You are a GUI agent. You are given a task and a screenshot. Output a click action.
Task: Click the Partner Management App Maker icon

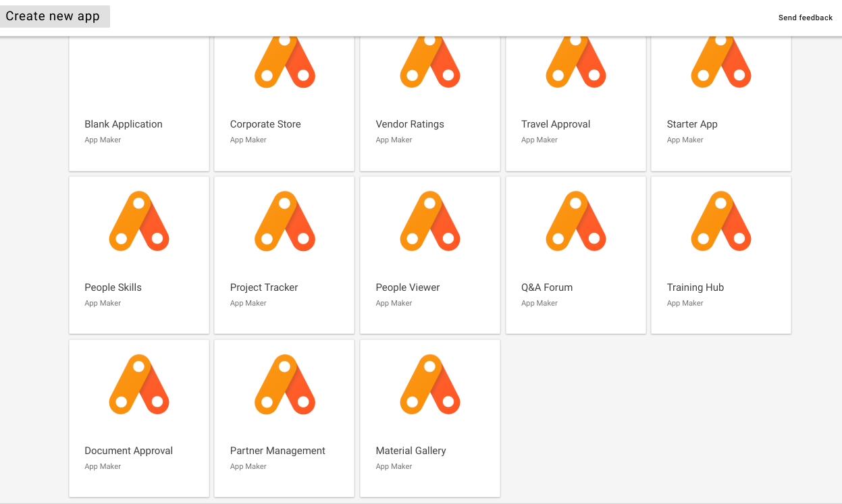tap(284, 385)
